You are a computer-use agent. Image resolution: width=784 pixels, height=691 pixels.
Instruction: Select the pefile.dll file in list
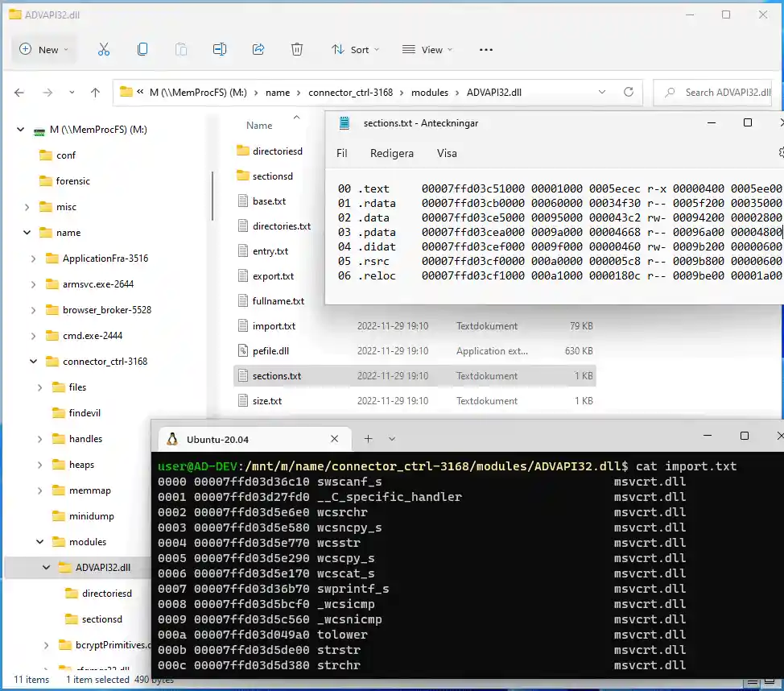270,351
